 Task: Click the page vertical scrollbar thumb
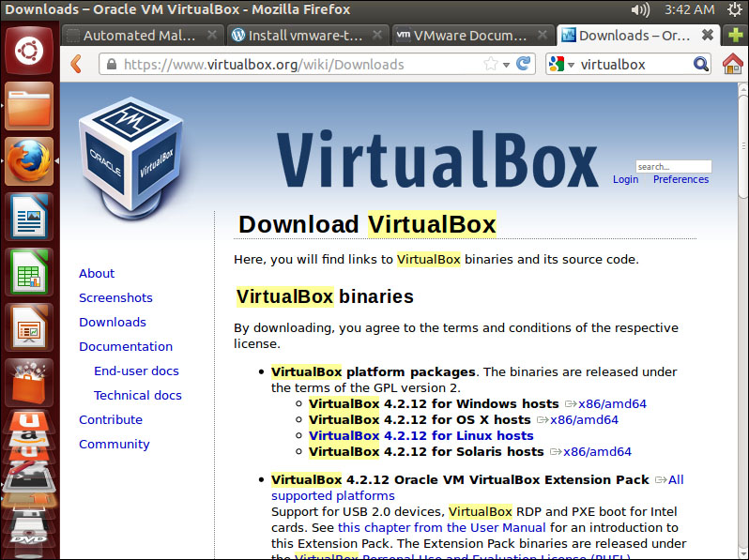coord(742,144)
